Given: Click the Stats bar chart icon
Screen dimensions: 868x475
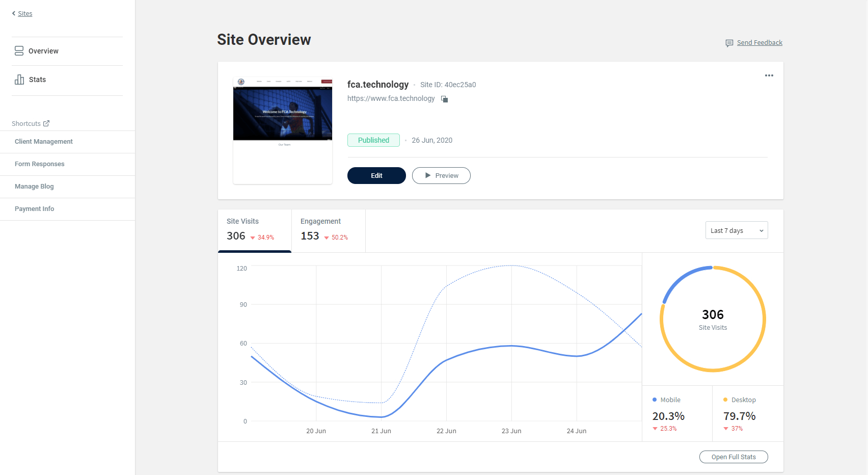Looking at the screenshot, I should click(x=19, y=80).
